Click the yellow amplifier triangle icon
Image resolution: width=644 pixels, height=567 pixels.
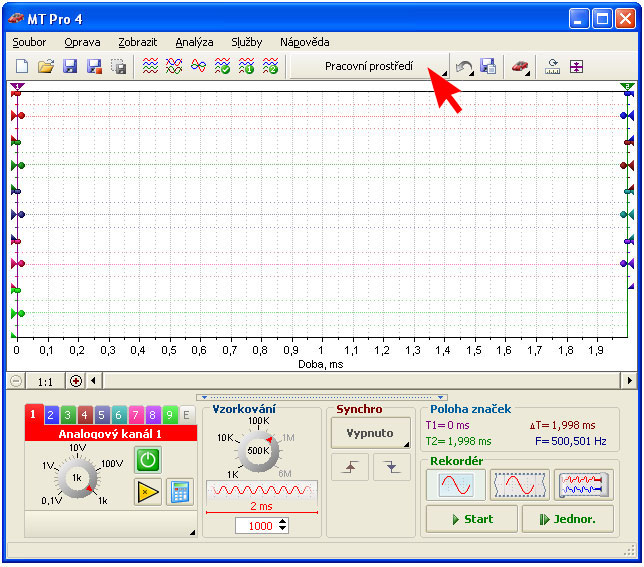click(148, 491)
